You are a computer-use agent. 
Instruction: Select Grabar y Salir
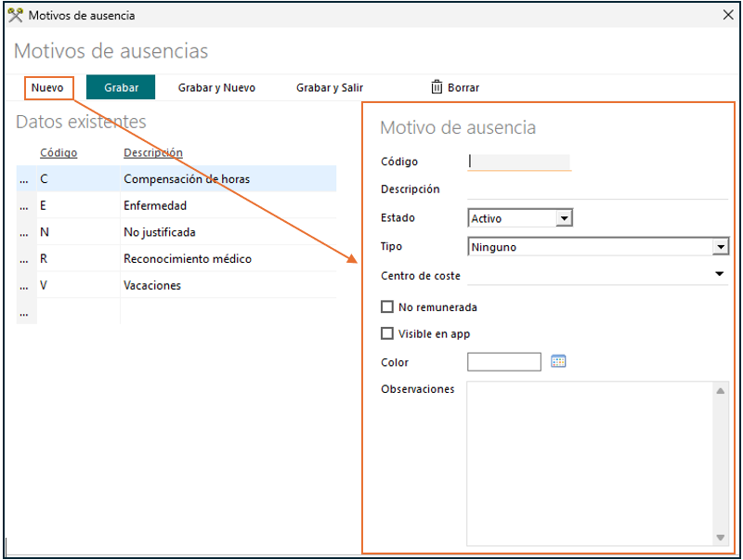[330, 87]
